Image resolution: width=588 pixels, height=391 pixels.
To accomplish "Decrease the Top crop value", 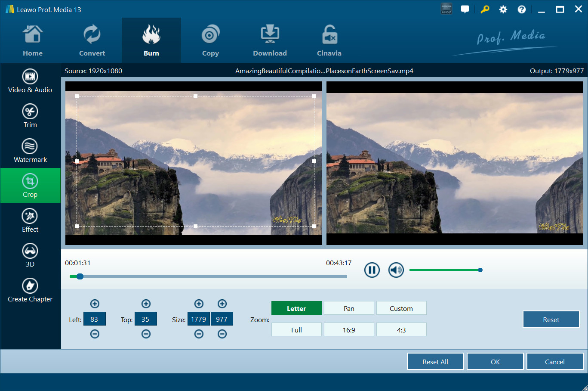I will pos(146,334).
